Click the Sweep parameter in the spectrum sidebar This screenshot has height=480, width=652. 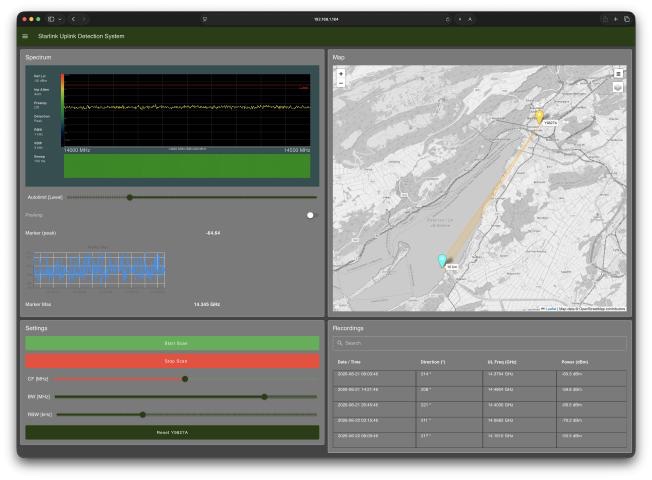click(40, 158)
